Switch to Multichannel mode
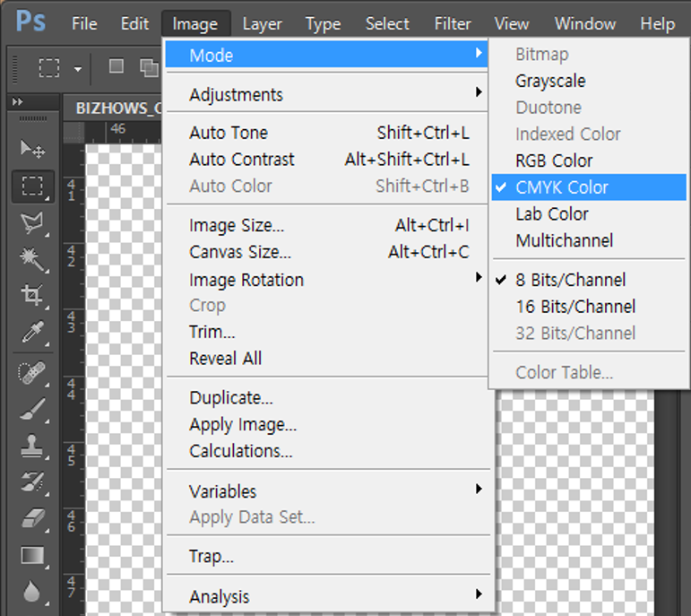The height and width of the screenshot is (616, 691). click(x=589, y=241)
